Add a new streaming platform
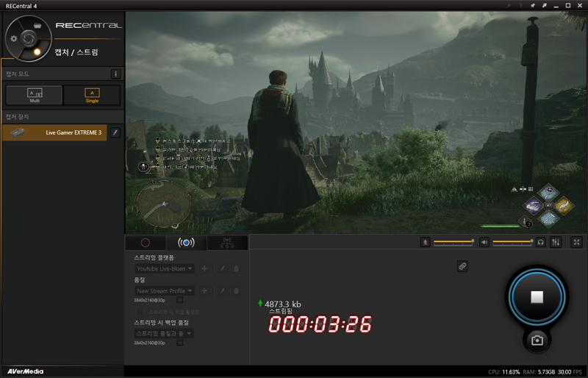The image size is (588, 378). point(204,268)
